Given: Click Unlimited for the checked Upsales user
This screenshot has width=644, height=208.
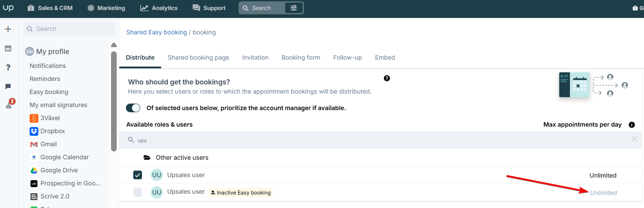Looking at the screenshot, I should coord(603,175).
